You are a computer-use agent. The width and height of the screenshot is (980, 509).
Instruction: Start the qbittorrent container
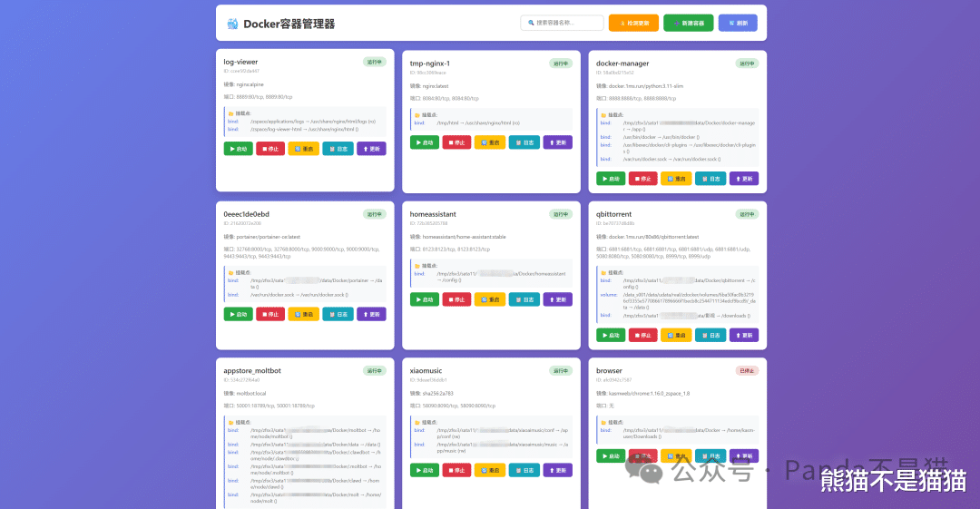[x=611, y=335]
